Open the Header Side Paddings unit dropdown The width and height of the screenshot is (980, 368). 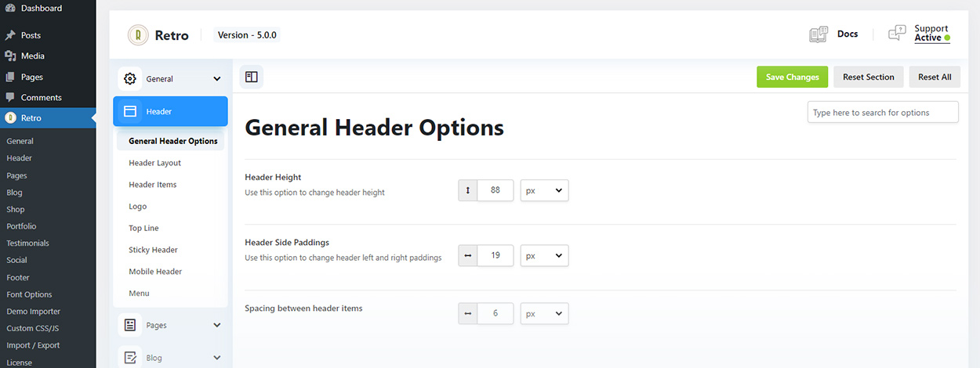click(544, 256)
